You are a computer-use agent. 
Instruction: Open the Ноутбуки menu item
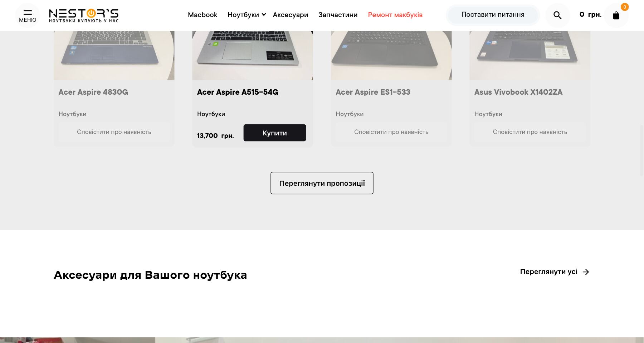[x=243, y=15]
